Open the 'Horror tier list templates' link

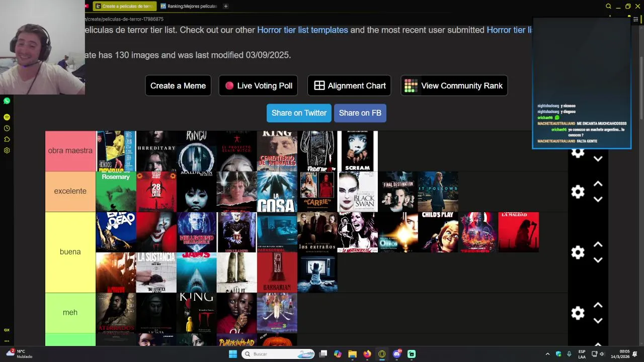tap(302, 30)
